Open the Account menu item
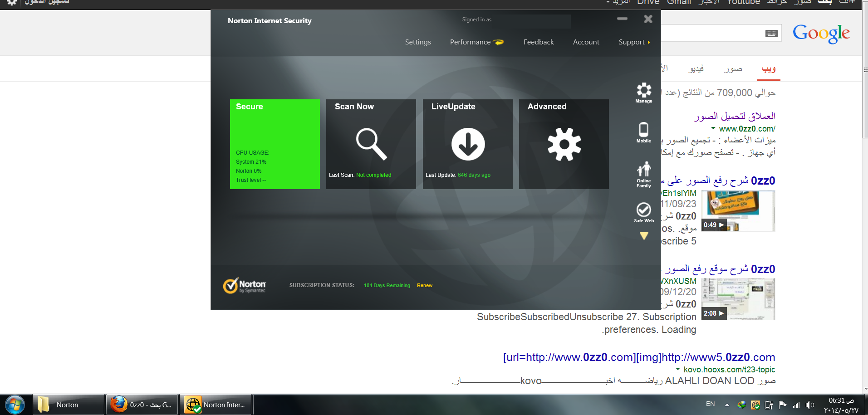 point(586,42)
